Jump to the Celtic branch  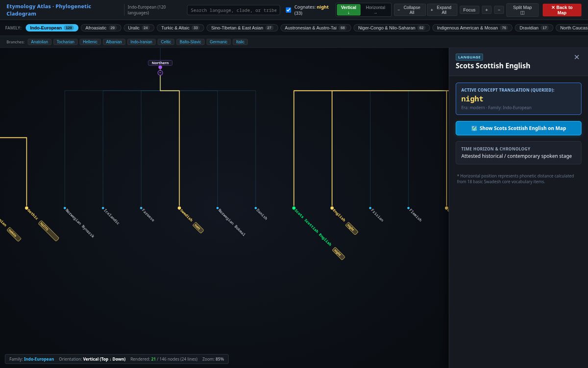coord(166,42)
